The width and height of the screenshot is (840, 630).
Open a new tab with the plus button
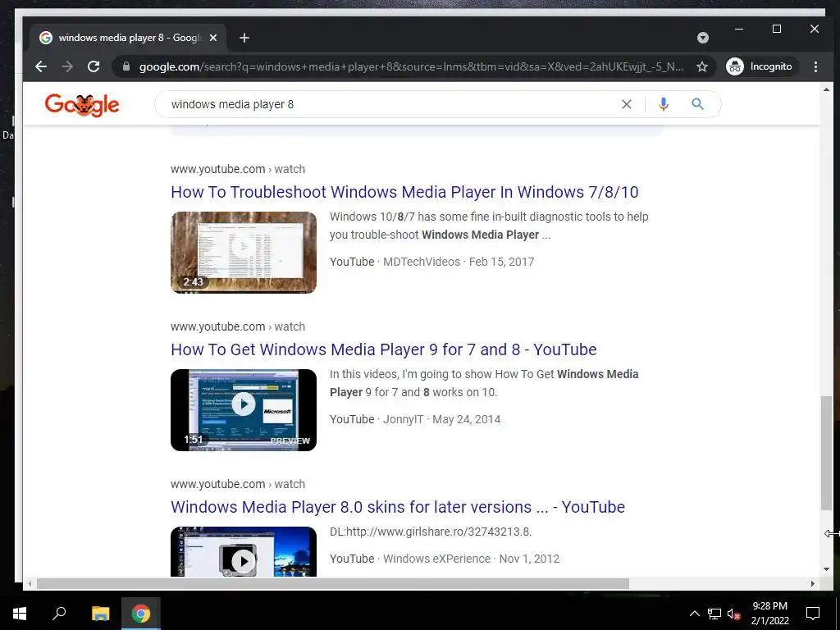pos(244,38)
